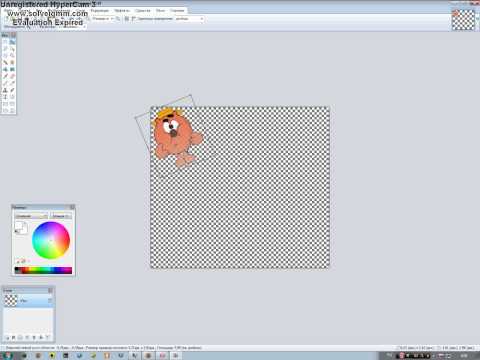Select the Lasso Select tool
The width and height of the screenshot is (480, 360).
point(5,49)
